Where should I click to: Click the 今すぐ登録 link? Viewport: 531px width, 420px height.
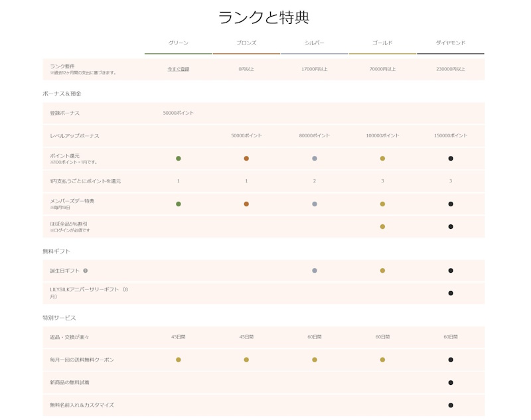click(178, 69)
